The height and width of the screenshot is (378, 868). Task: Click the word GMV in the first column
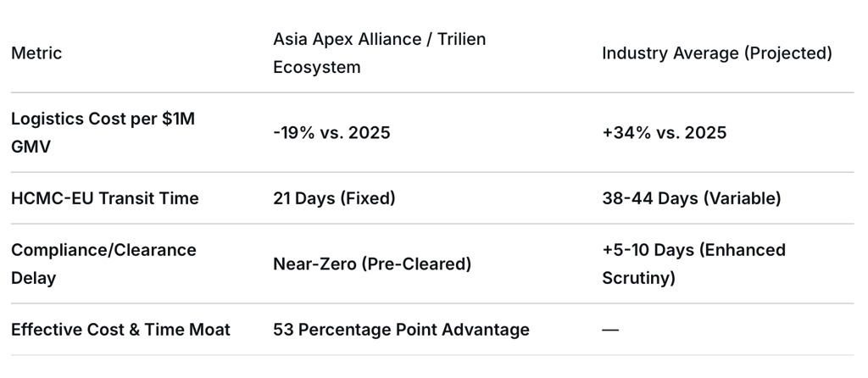click(x=30, y=147)
